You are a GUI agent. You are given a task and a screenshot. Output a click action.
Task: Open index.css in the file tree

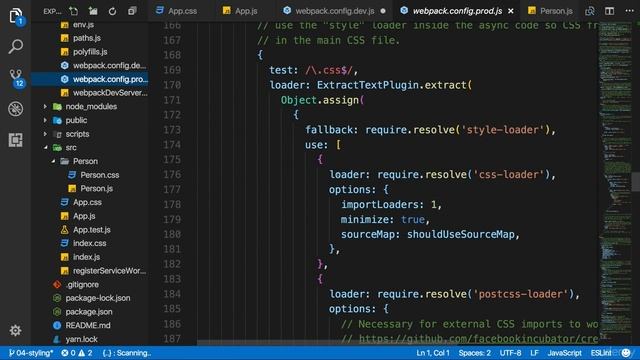(89, 243)
